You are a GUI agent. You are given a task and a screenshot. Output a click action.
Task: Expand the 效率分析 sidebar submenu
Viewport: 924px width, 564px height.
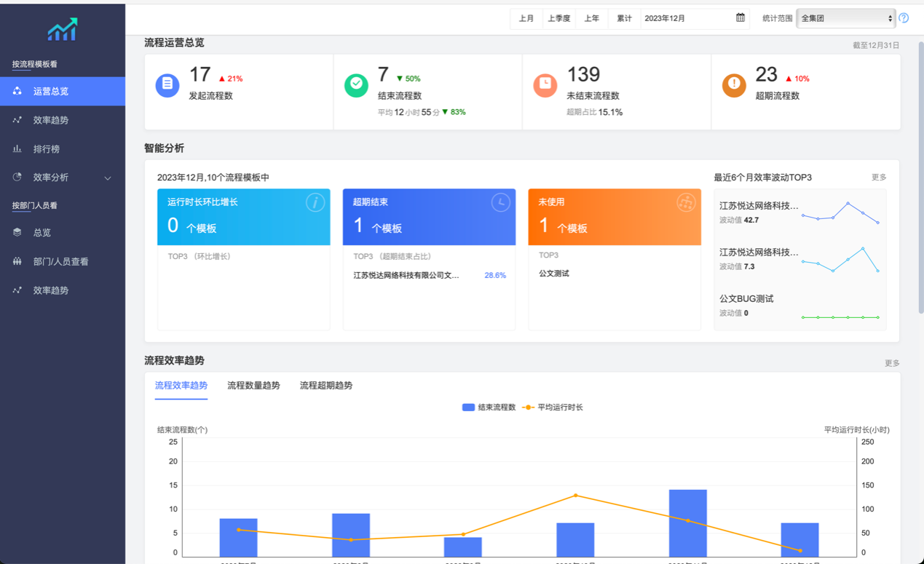point(108,178)
